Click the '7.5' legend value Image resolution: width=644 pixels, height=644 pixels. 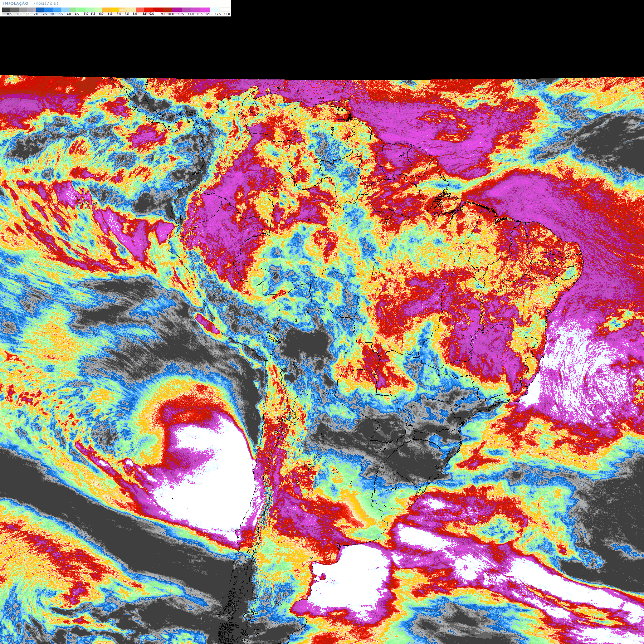(127, 14)
